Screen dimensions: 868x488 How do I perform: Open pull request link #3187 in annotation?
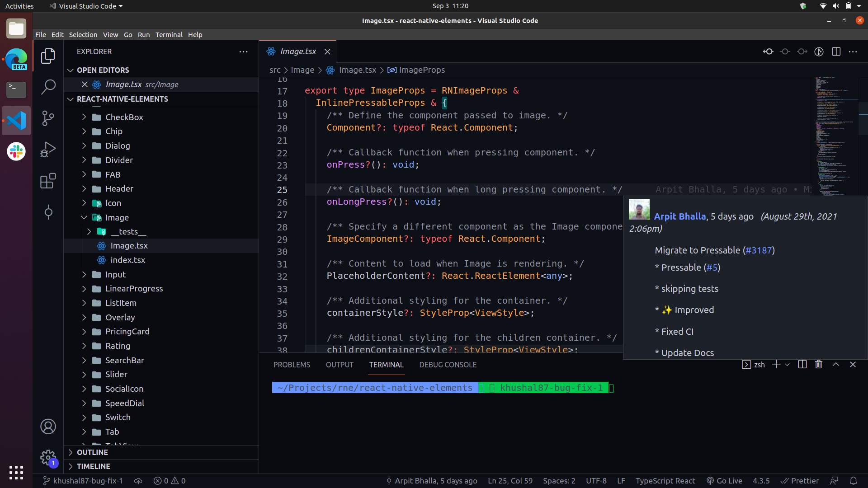pos(759,250)
